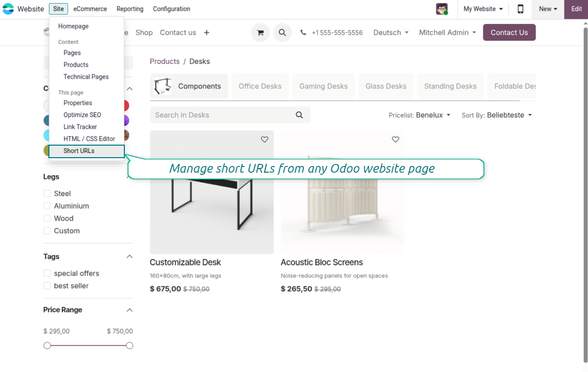The width and height of the screenshot is (588, 372).
Task: Add Customizable Desk to wishlist heart
Action: [x=264, y=139]
